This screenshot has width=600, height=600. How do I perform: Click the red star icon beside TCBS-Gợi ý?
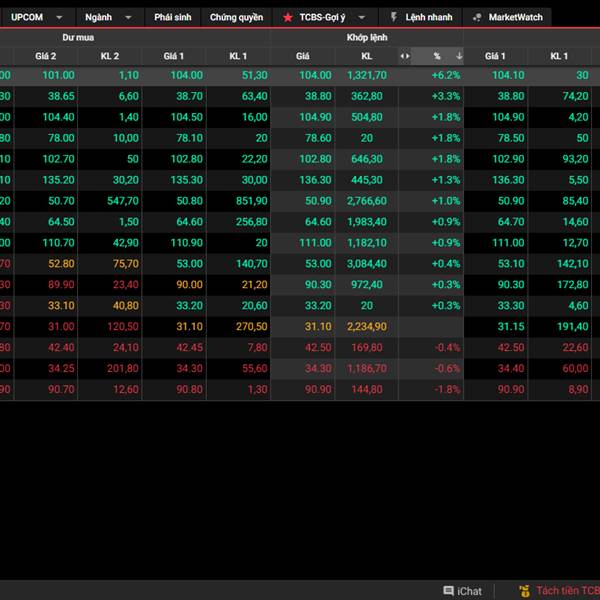(288, 17)
